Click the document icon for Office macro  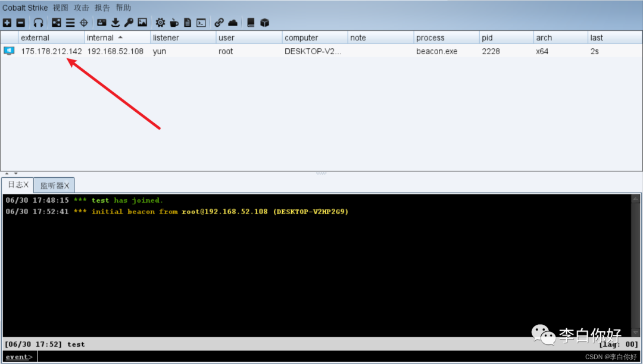click(x=188, y=23)
